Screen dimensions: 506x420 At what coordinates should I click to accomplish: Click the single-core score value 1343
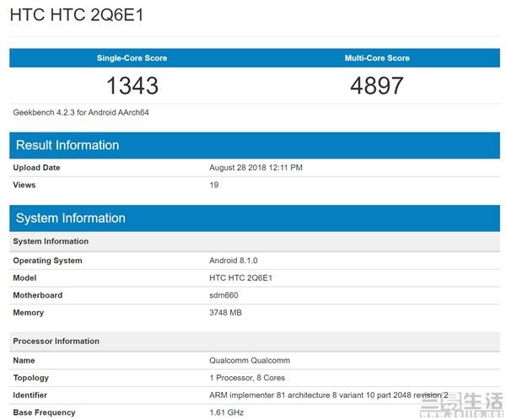[132, 85]
